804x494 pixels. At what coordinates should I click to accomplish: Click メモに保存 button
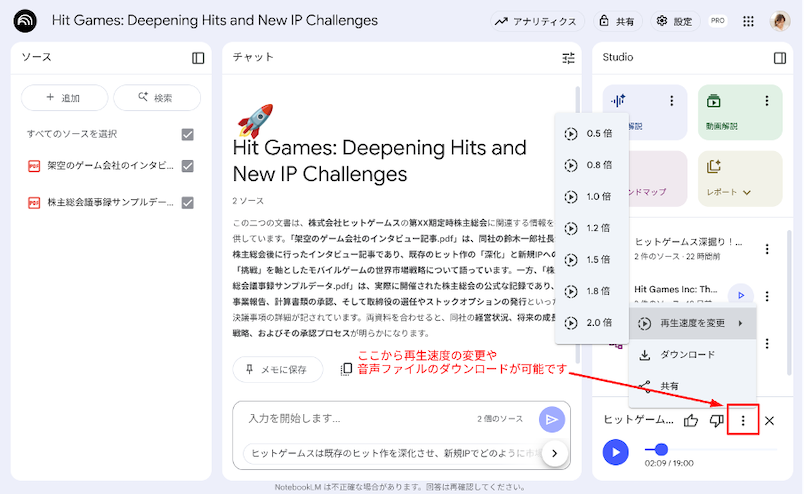pos(277,369)
